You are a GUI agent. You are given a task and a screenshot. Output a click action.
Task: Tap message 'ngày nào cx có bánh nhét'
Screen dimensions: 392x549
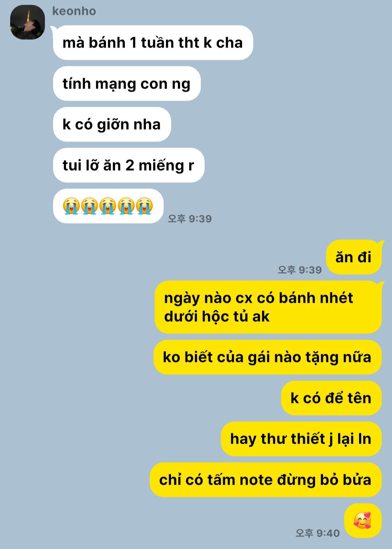click(268, 307)
